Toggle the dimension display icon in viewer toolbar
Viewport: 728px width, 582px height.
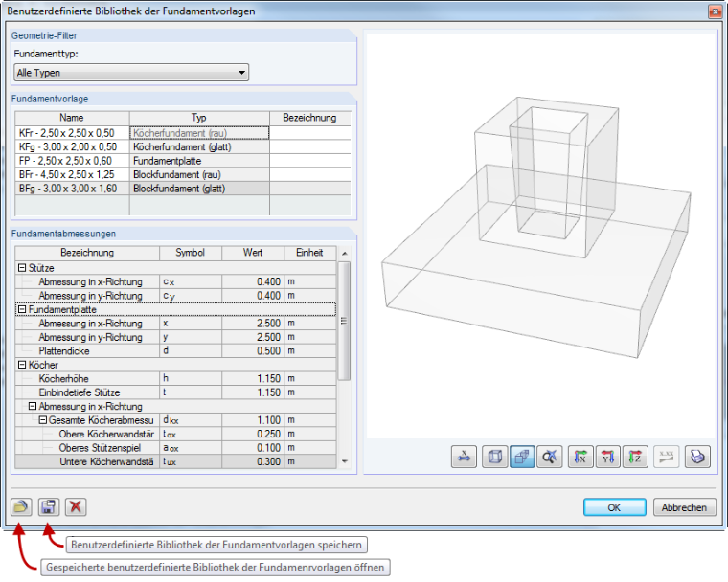(464, 458)
